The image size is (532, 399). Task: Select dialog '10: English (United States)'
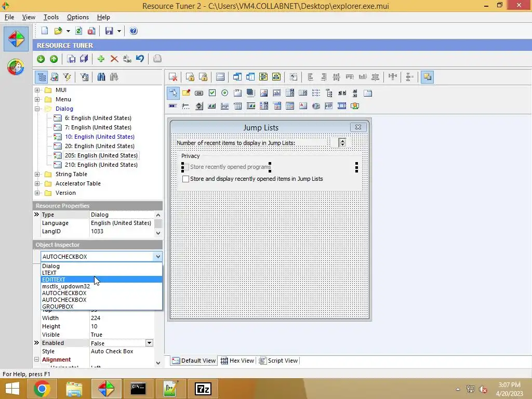click(x=100, y=137)
